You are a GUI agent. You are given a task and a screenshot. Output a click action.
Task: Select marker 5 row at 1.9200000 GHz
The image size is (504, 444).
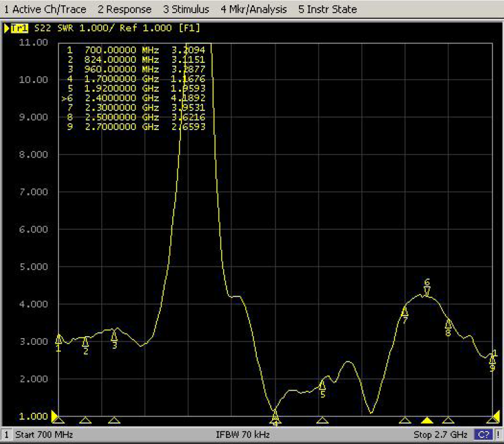(x=136, y=88)
